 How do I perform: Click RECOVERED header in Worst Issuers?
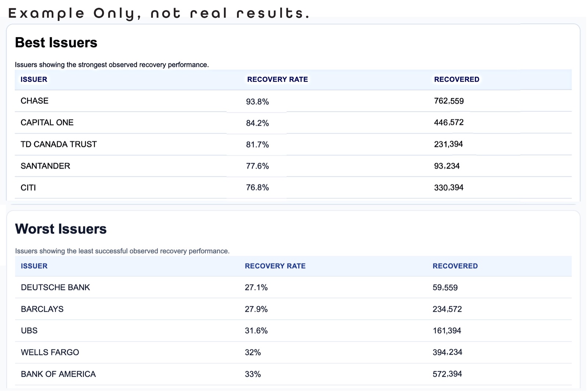point(455,266)
